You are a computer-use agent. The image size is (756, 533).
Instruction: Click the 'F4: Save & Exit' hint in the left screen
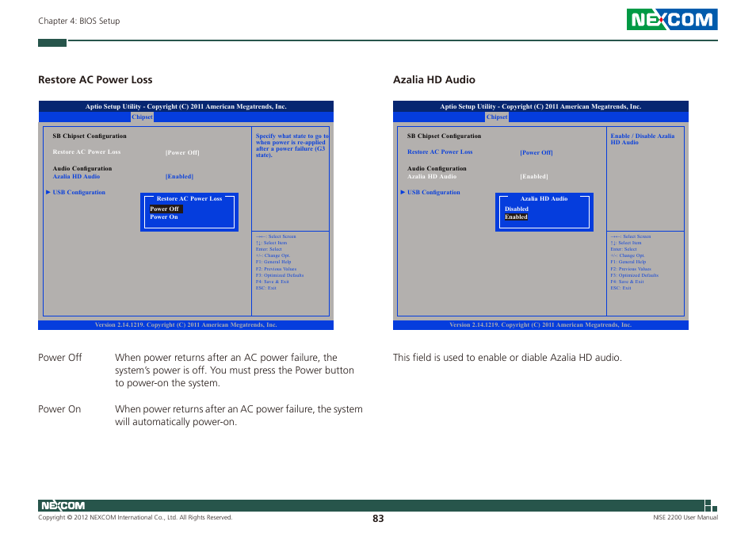tap(273, 282)
